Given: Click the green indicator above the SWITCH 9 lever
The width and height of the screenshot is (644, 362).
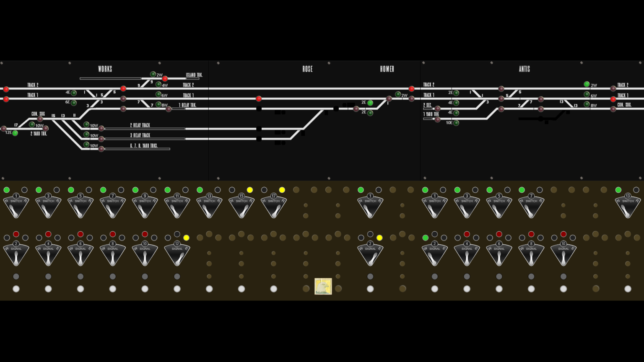Looking at the screenshot, I should point(136,190).
